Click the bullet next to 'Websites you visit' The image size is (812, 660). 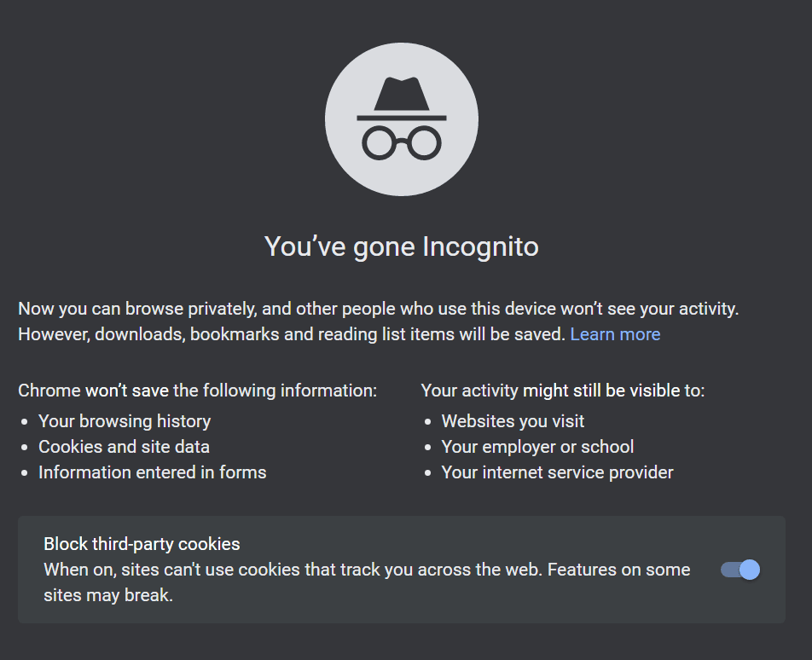[x=427, y=421]
